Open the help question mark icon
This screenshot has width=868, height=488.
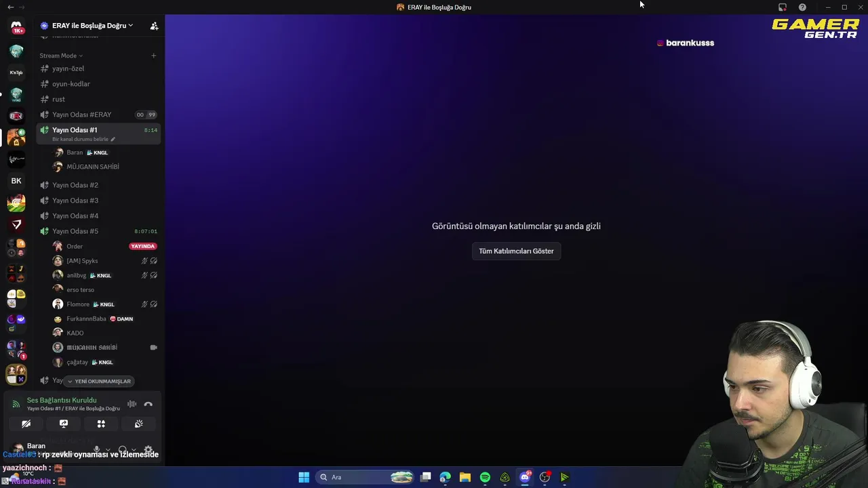(x=803, y=7)
